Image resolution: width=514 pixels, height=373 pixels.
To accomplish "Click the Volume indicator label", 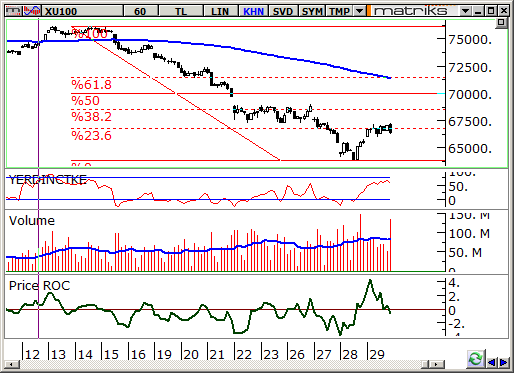I will (32, 221).
